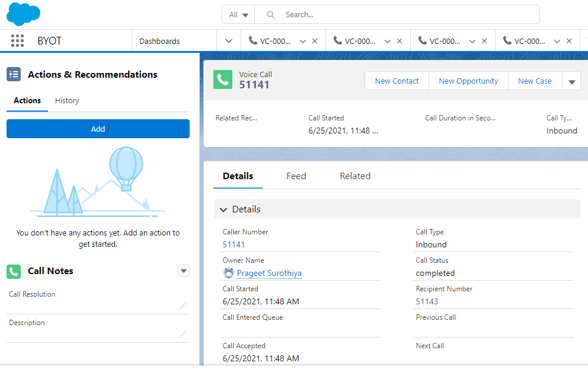
Task: Click the green Voice Call phone icon
Action: pyautogui.click(x=222, y=78)
